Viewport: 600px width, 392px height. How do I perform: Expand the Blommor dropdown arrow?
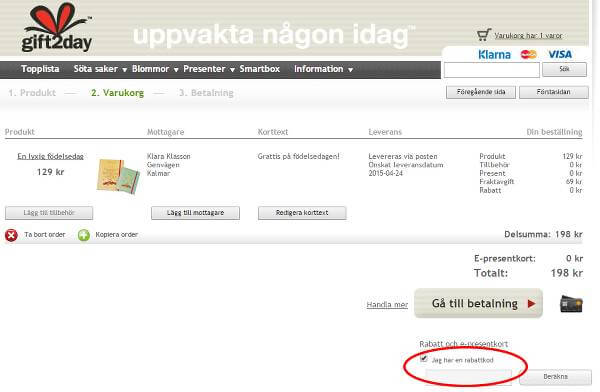coord(176,70)
